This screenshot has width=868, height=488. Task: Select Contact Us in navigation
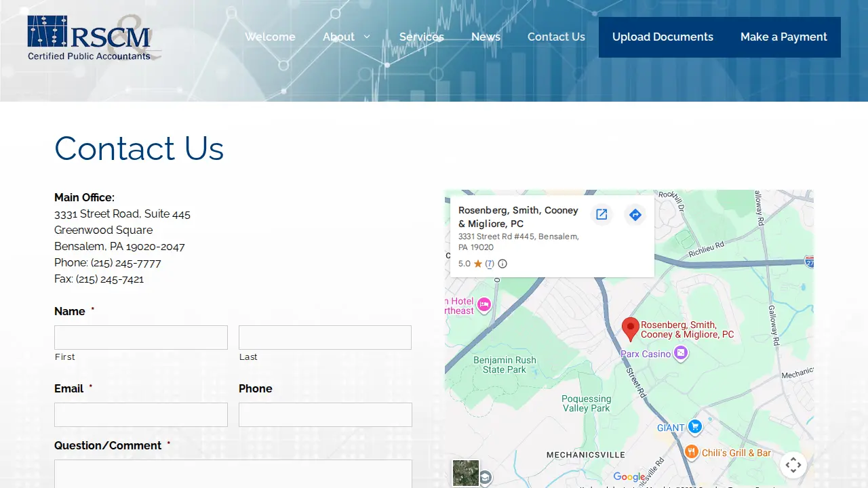pos(556,37)
